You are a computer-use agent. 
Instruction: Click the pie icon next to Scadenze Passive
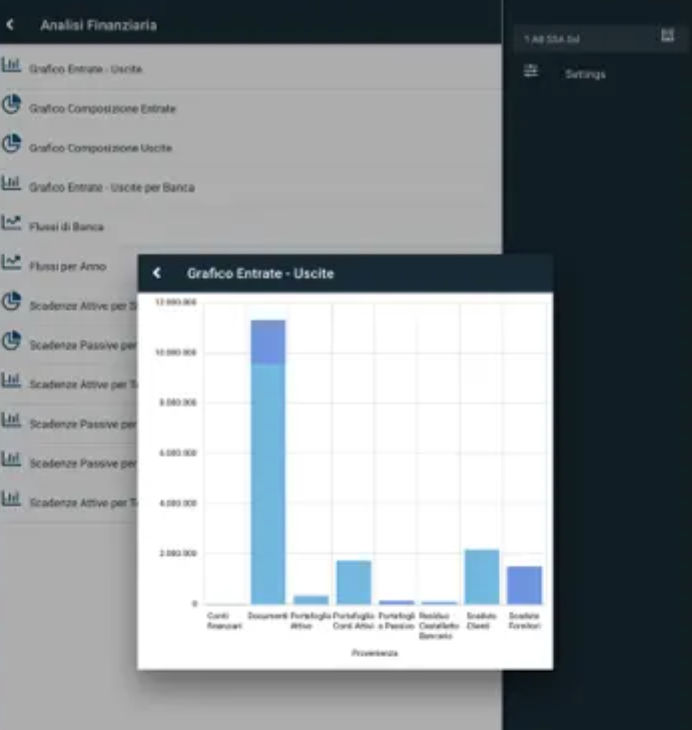11,341
